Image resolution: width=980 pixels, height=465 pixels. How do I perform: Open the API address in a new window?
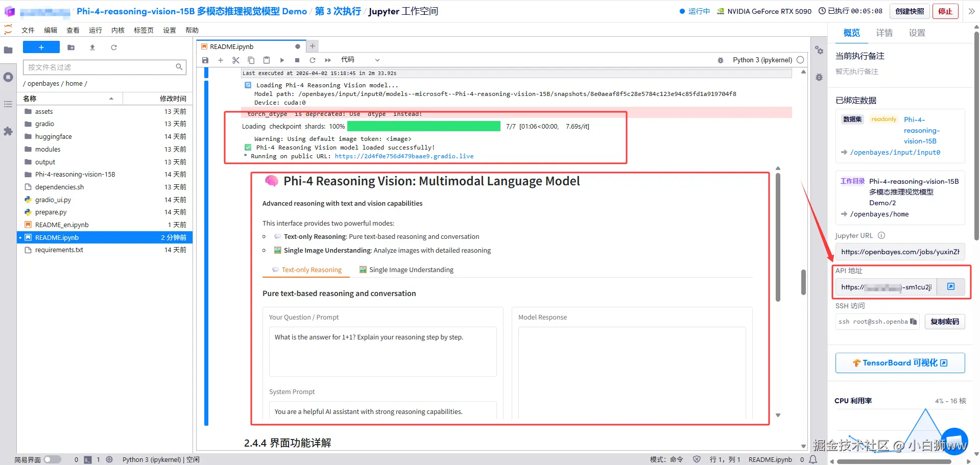(951, 287)
